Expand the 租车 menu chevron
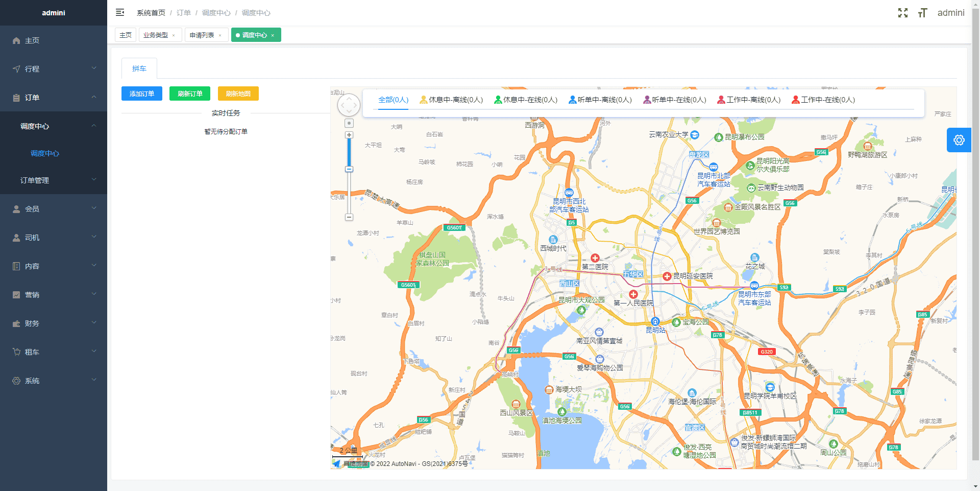Image resolution: width=980 pixels, height=491 pixels. 94,351
